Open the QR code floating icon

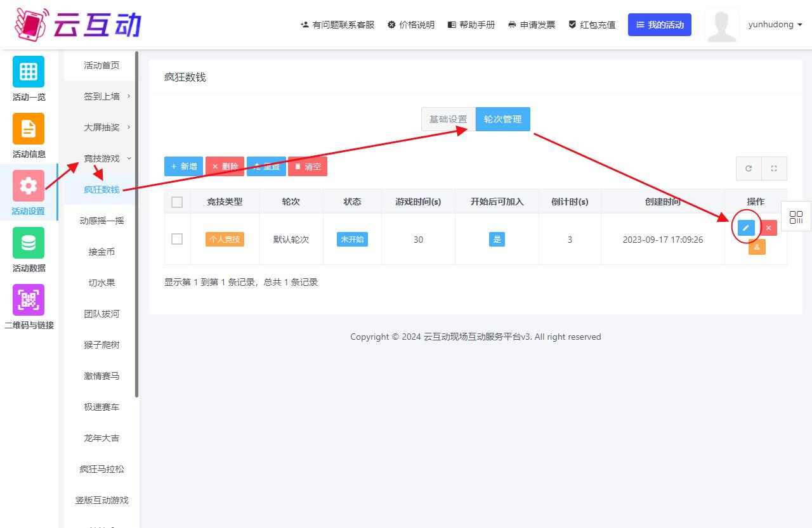pos(796,217)
